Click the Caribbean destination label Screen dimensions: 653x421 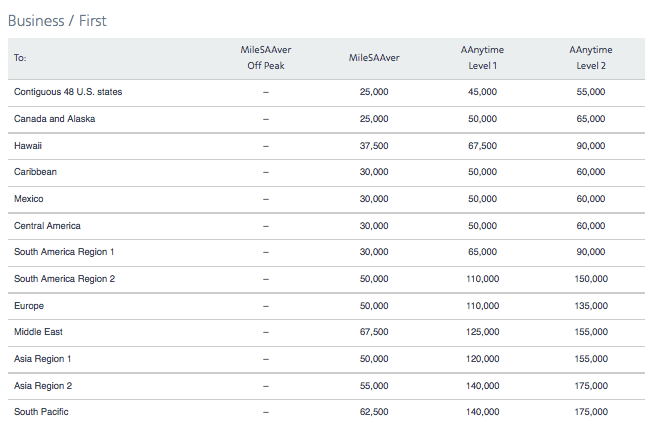[x=35, y=172]
